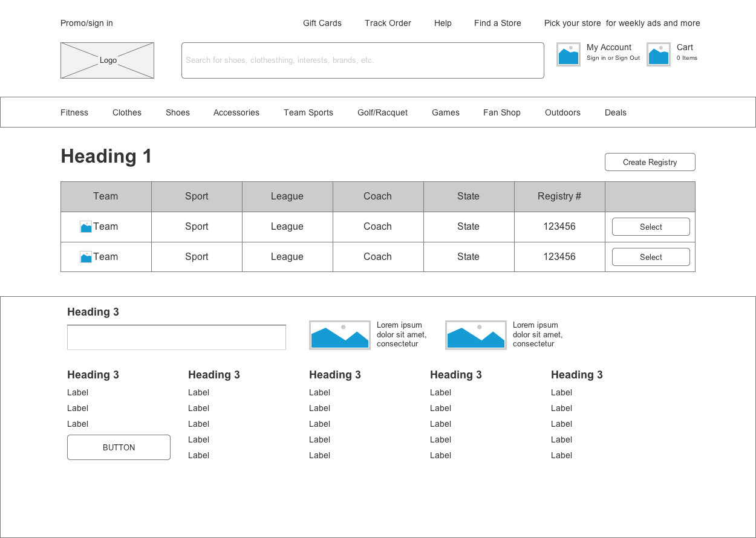Click the Create Registry button
756x538 pixels.
click(650, 162)
